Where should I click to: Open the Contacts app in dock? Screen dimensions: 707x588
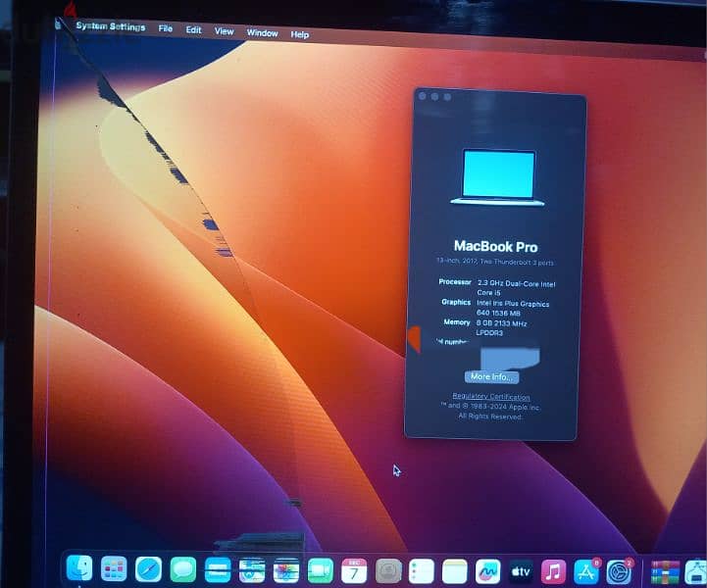(x=388, y=571)
